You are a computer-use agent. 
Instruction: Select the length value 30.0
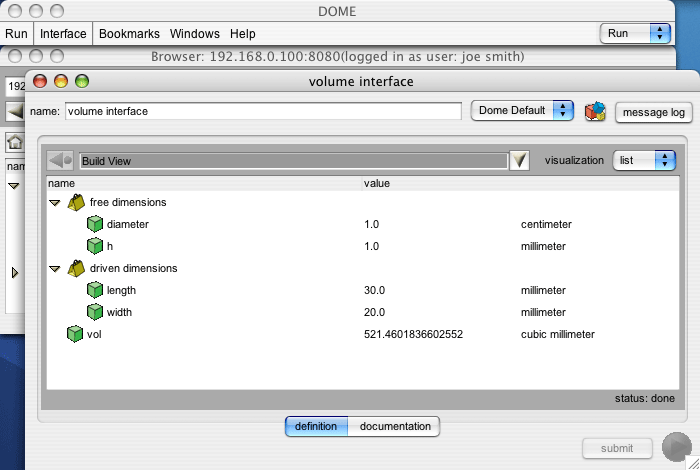(374, 290)
